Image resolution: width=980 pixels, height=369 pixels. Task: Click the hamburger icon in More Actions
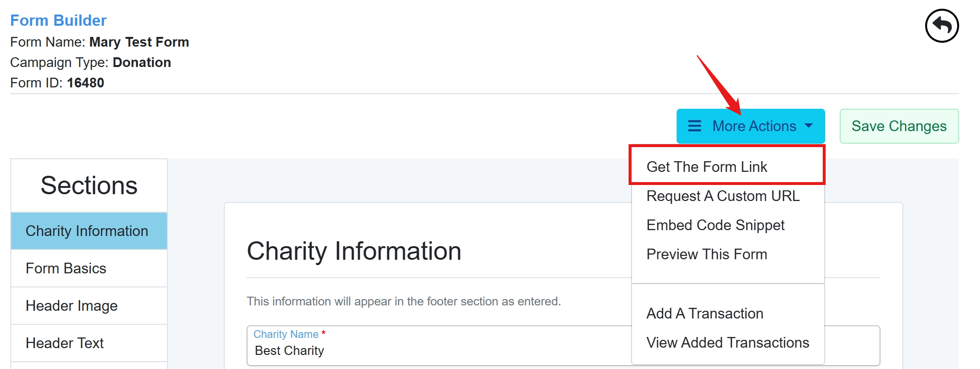[x=695, y=126]
